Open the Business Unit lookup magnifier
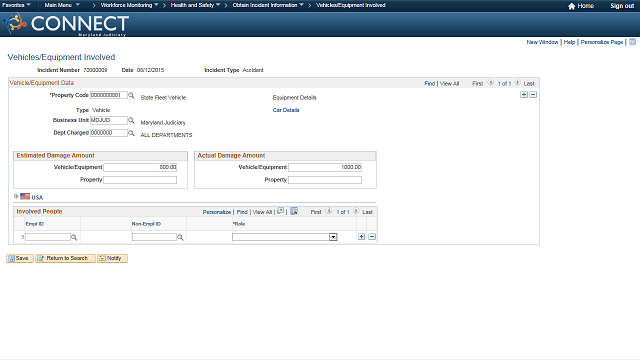640x360 pixels. [x=131, y=120]
